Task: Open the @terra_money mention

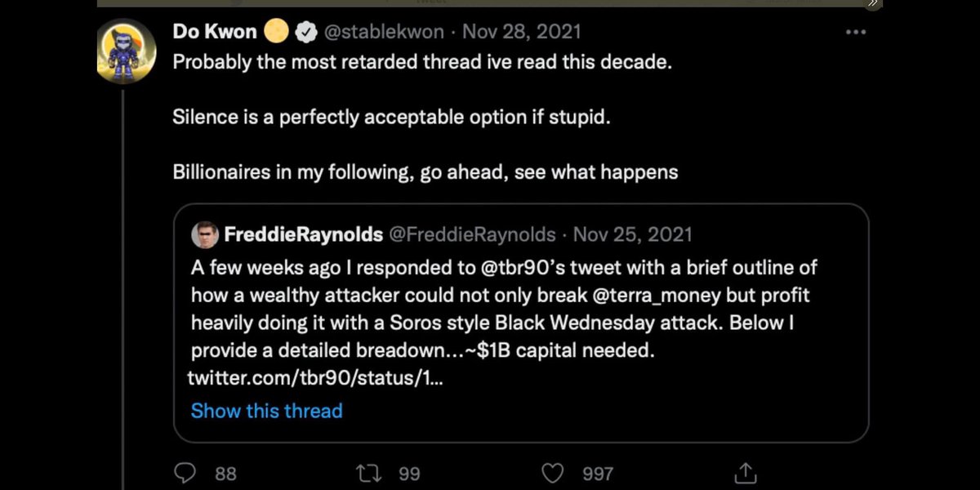Action: coord(657,295)
